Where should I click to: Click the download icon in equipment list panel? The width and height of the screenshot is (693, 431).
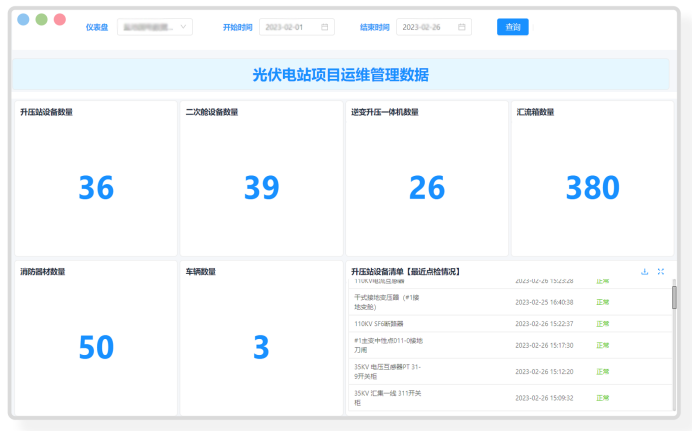(x=645, y=271)
